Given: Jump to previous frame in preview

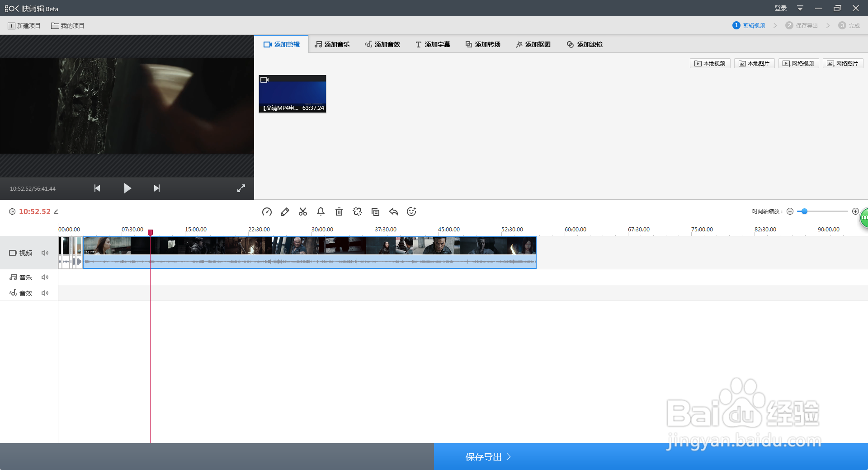Looking at the screenshot, I should click(97, 188).
